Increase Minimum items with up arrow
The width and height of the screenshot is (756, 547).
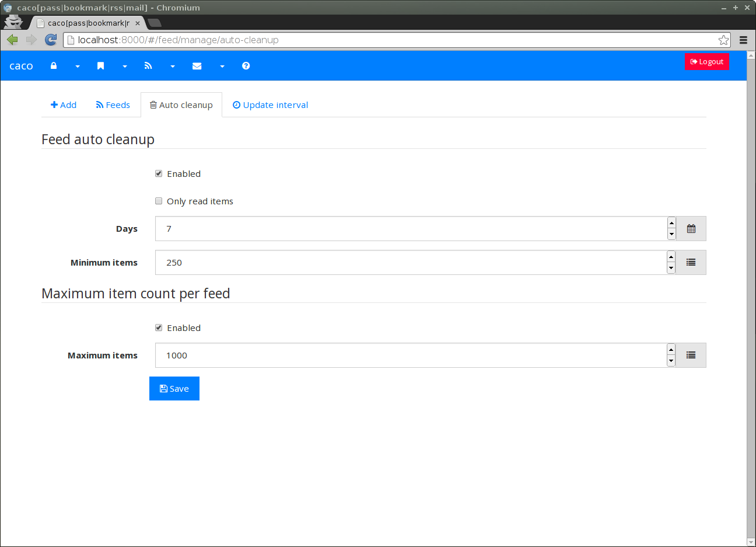671,257
